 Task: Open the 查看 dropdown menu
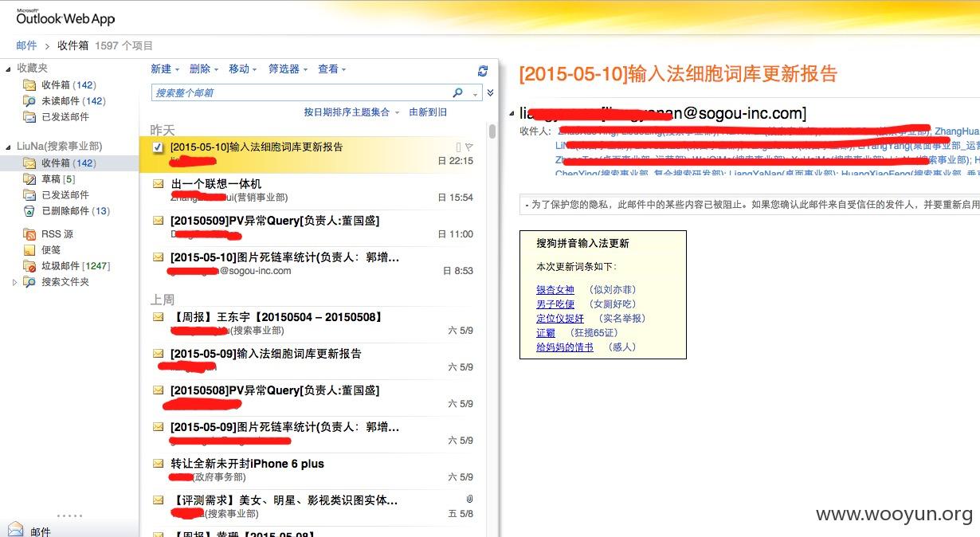coord(332,69)
